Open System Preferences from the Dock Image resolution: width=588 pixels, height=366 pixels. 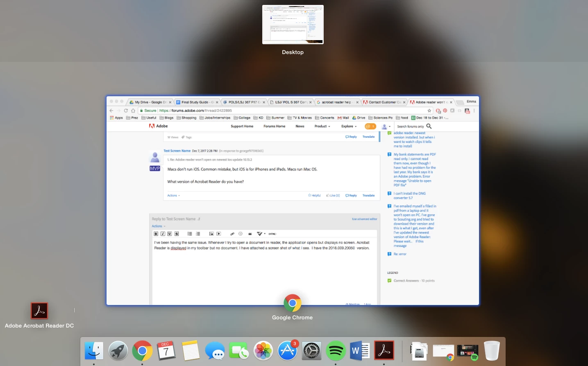[x=311, y=351]
